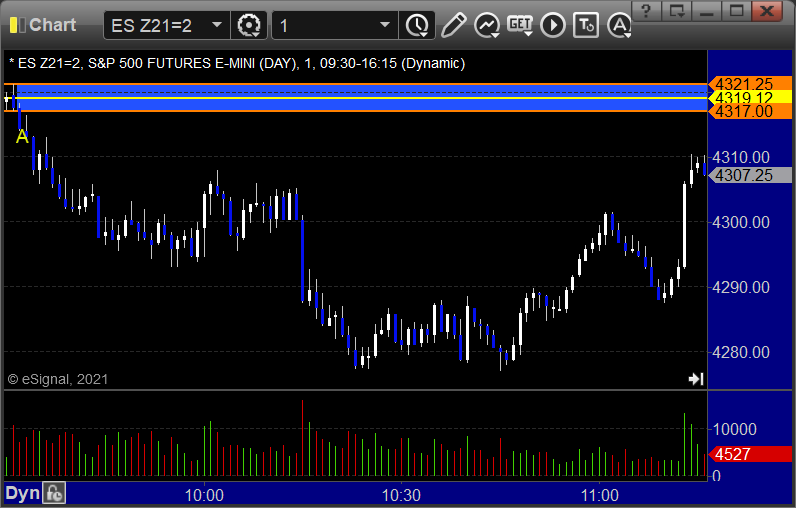Expand the ES Z21=2 symbol dropdown arrow

[217, 25]
